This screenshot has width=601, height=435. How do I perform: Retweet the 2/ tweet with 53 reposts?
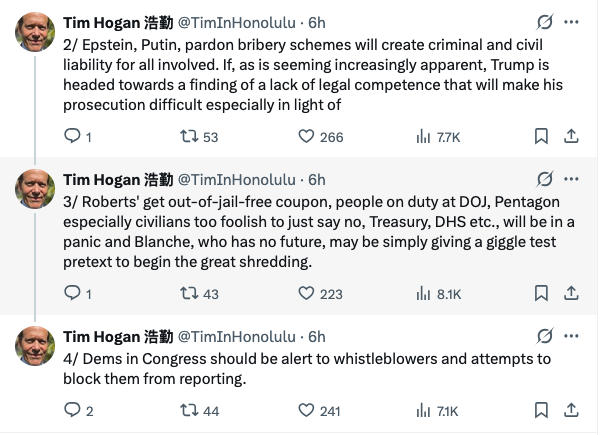coord(185,137)
